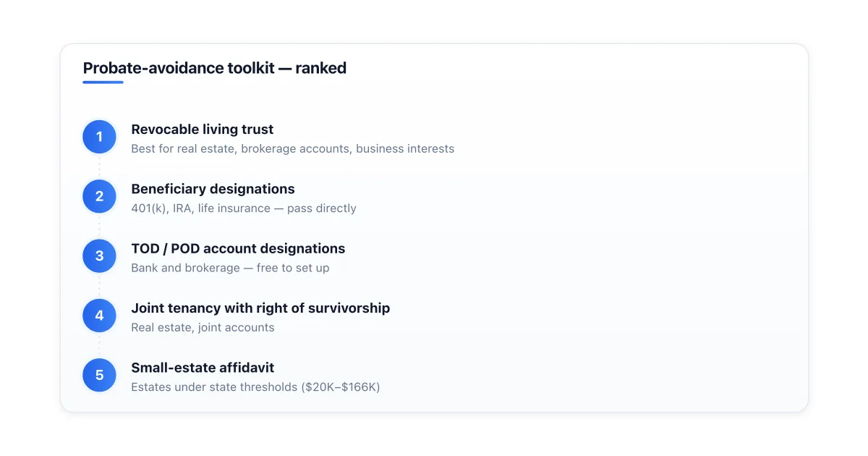Click the Estates under state thresholds text
Viewport: 868px width, 456px height.
pos(255,387)
